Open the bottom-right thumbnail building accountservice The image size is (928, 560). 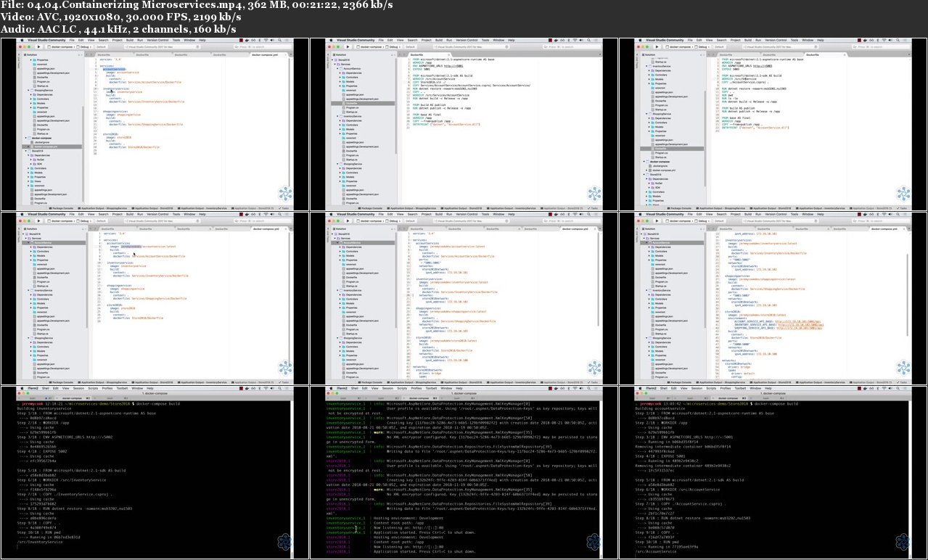point(773,472)
